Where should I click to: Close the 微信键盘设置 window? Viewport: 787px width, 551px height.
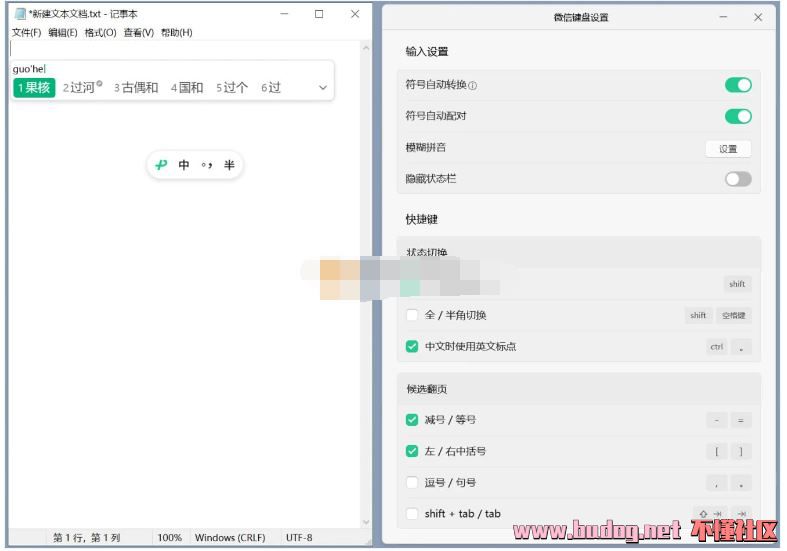[757, 17]
